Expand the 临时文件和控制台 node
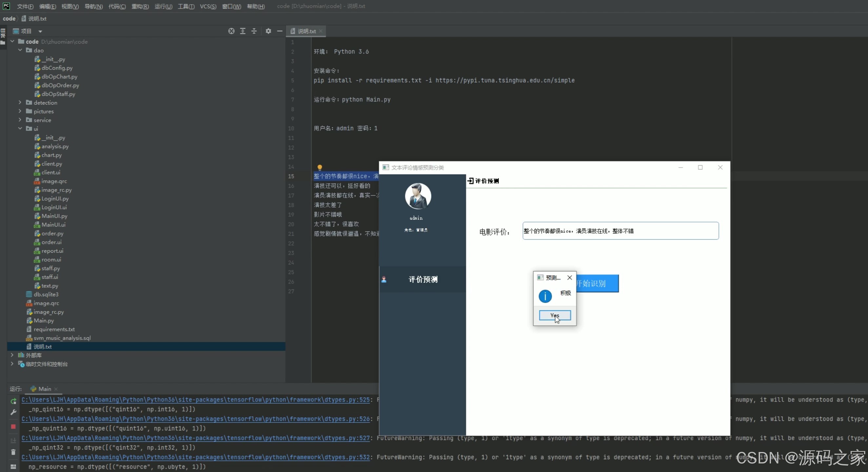The image size is (868, 472). 12,364
